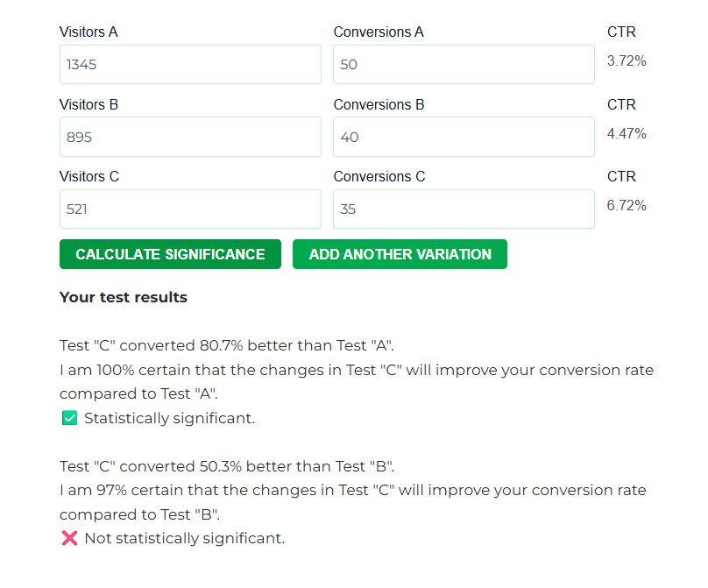Focus the Visitors A input field
Screen dimensions: 708x588
[x=190, y=65]
